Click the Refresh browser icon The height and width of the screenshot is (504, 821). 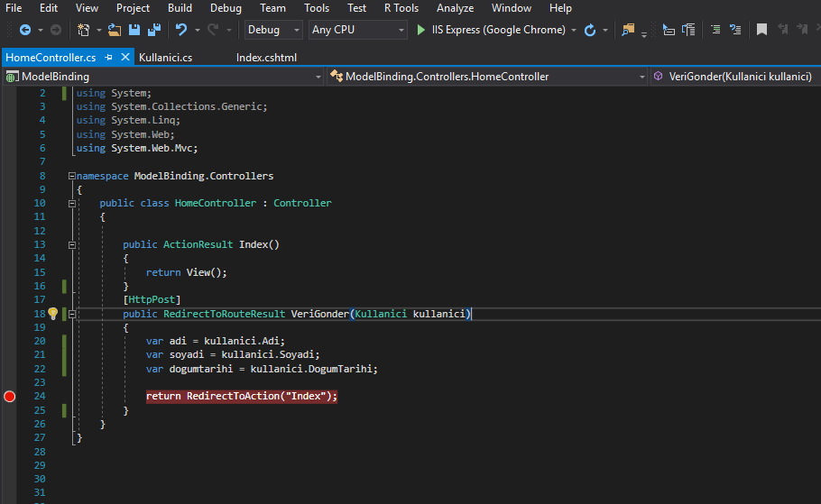click(590, 30)
